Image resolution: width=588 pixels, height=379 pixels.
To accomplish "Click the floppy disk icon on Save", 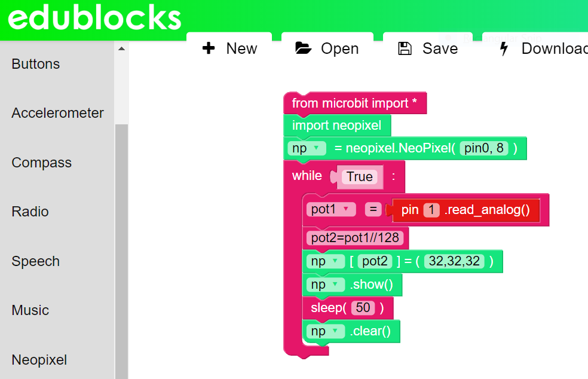I will (405, 48).
